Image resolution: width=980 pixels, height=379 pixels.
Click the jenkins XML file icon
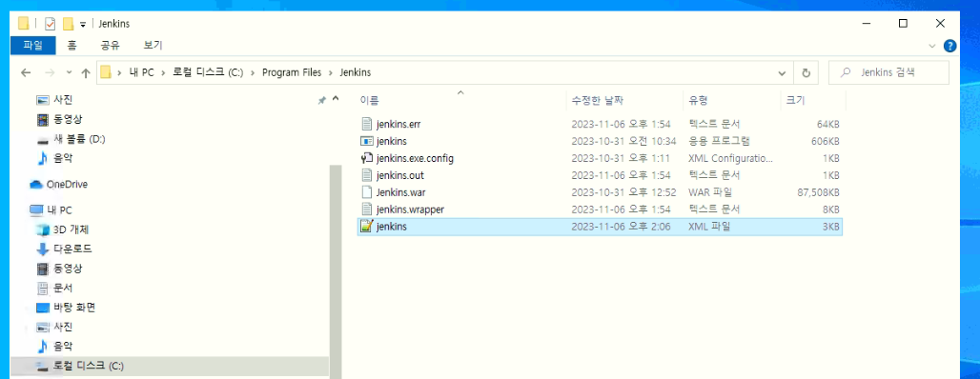tap(367, 226)
